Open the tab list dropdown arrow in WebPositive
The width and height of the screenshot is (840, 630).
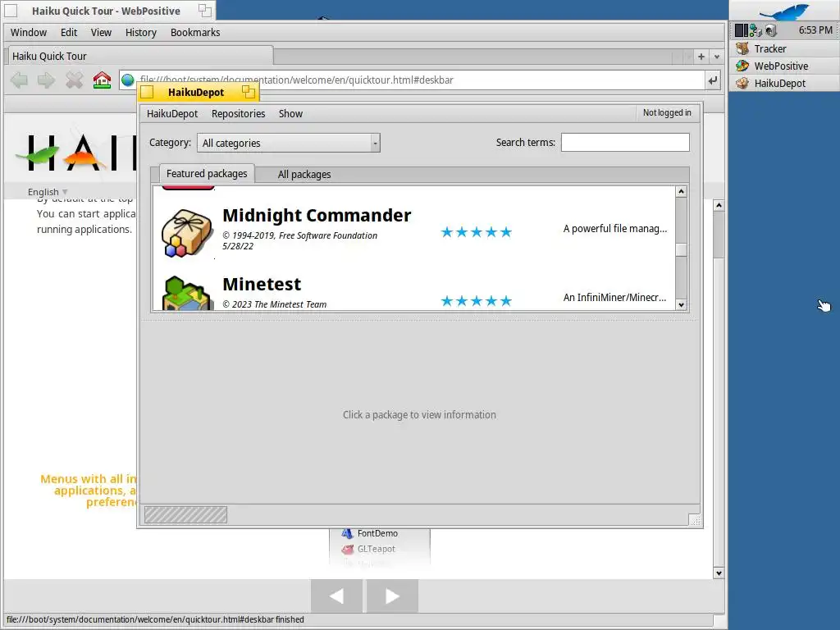(x=717, y=57)
